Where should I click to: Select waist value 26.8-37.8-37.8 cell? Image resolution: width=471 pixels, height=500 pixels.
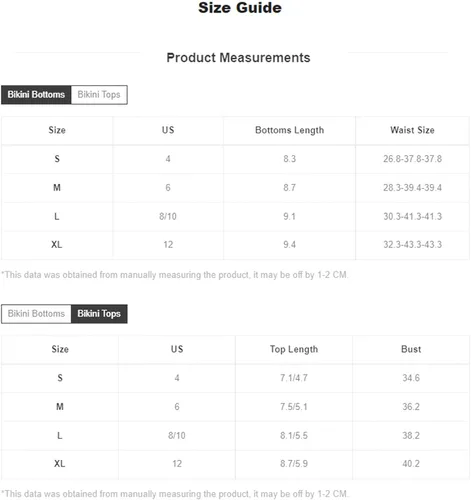(x=412, y=159)
